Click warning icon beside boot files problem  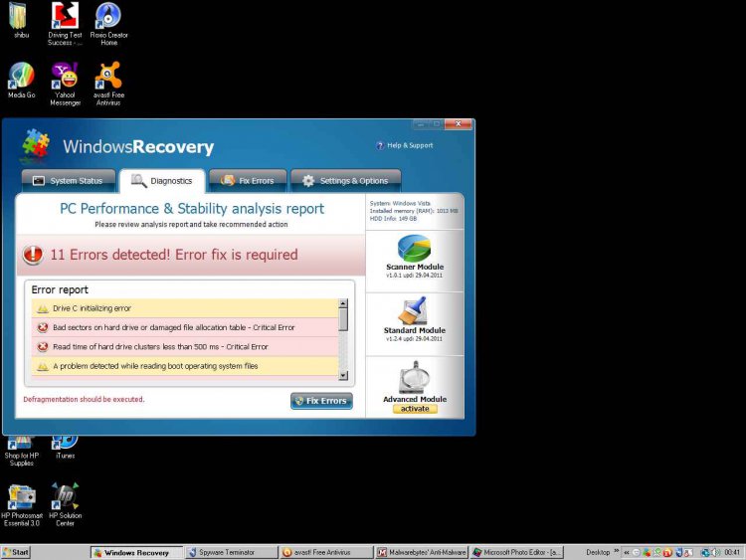(43, 366)
